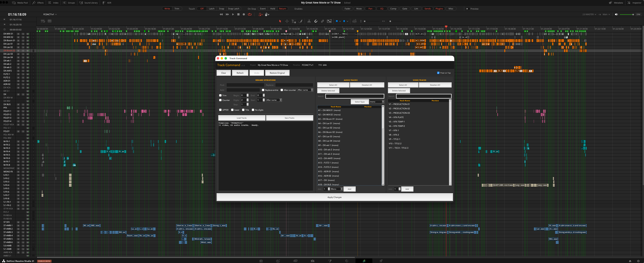Add a blue flag
The image size is (644, 263).
(x=337, y=21)
